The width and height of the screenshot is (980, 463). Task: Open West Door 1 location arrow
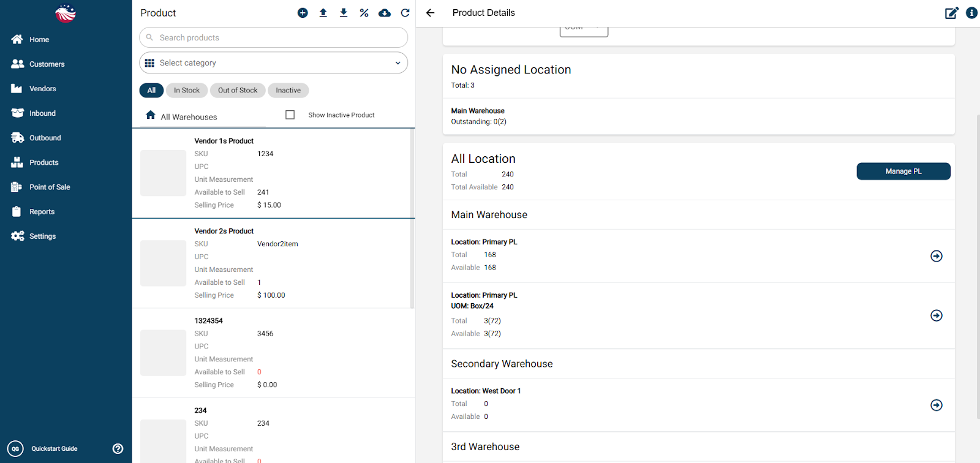point(936,405)
